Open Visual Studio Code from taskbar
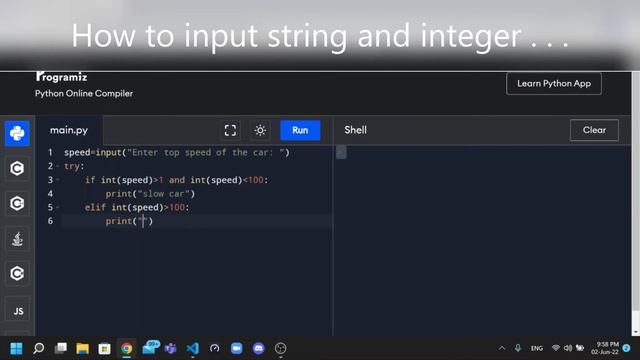 click(193, 348)
